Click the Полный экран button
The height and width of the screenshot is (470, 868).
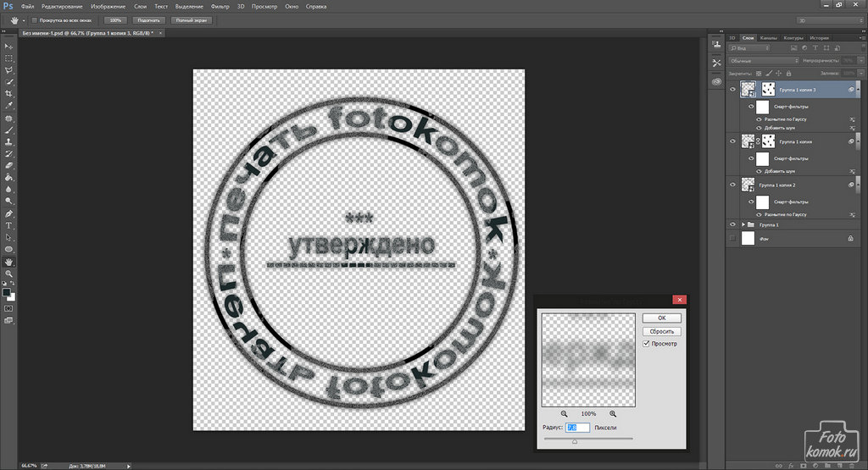192,20
